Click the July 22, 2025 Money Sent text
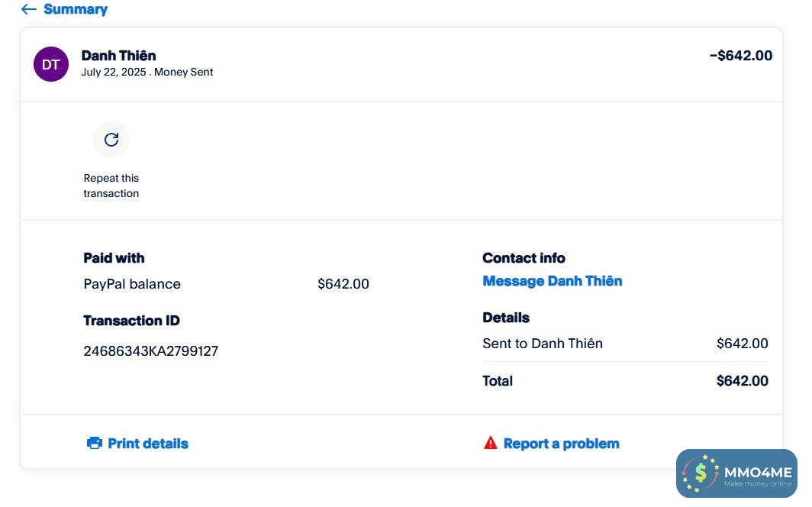The width and height of the screenshot is (812, 507). [x=147, y=73]
